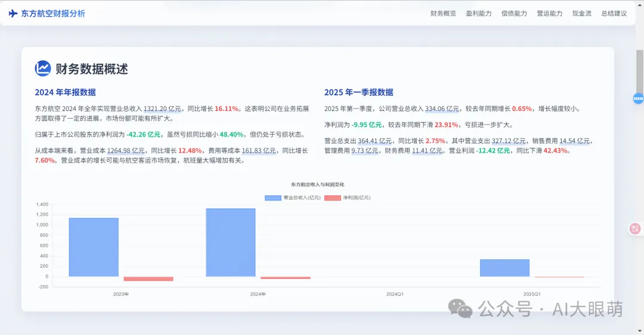Click the 2024Q1 x-axis label
The height and width of the screenshot is (335, 644).
click(x=395, y=294)
